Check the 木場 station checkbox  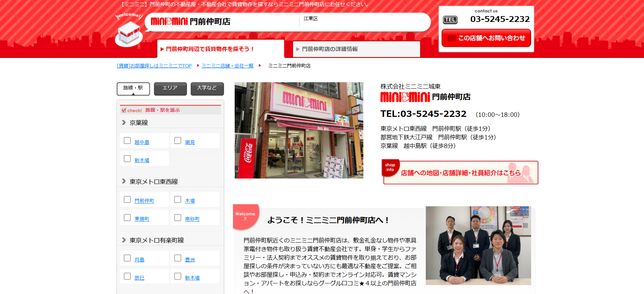pos(178,199)
